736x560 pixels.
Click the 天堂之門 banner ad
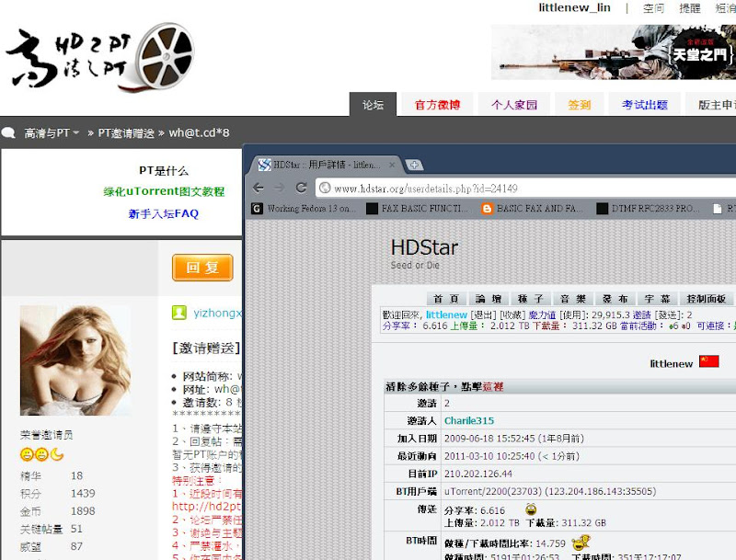pos(613,52)
